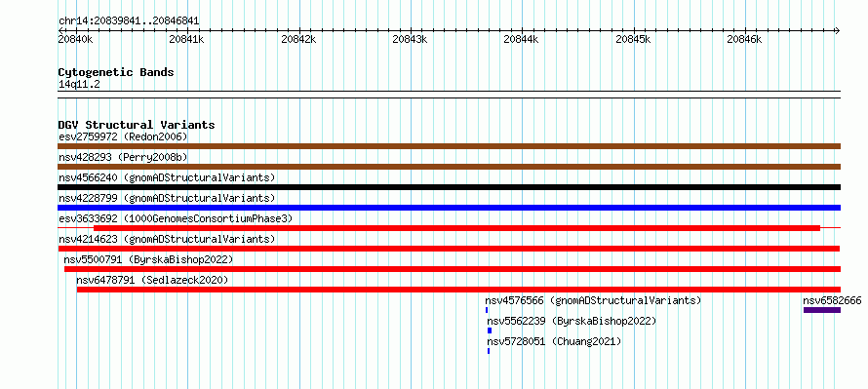Image resolution: width=868 pixels, height=389 pixels.
Task: Click the DGV Structural Variants track title
Action: [x=137, y=125]
